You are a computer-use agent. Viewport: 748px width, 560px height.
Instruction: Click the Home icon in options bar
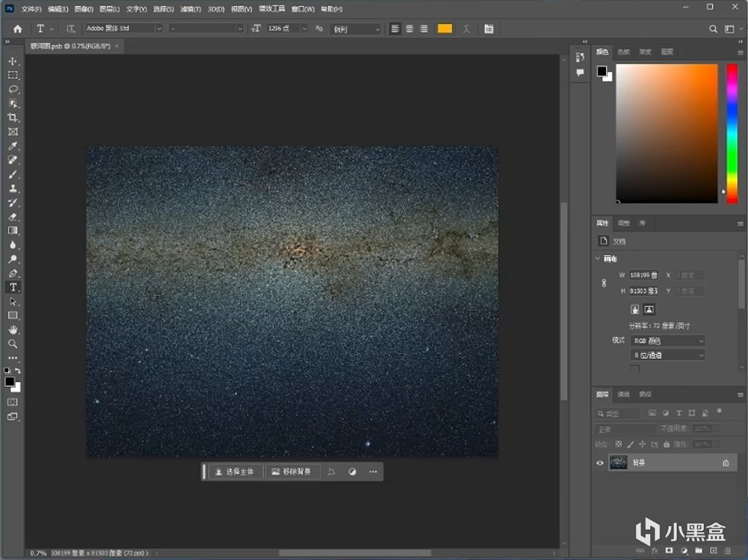point(18,29)
